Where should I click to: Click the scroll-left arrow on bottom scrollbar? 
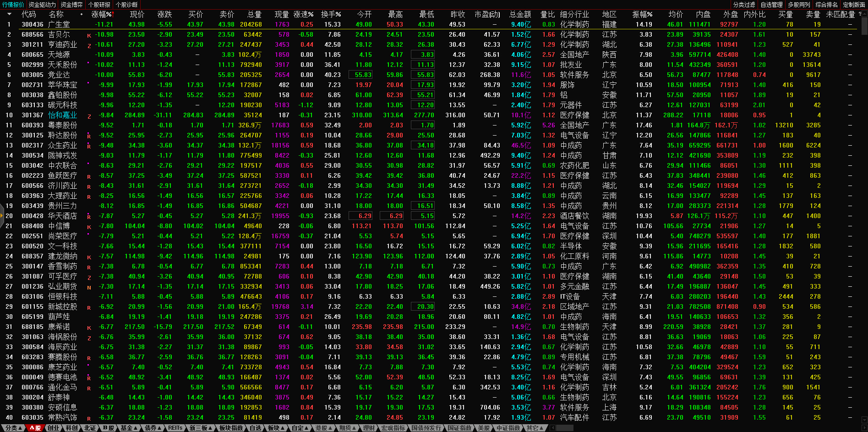(x=553, y=428)
